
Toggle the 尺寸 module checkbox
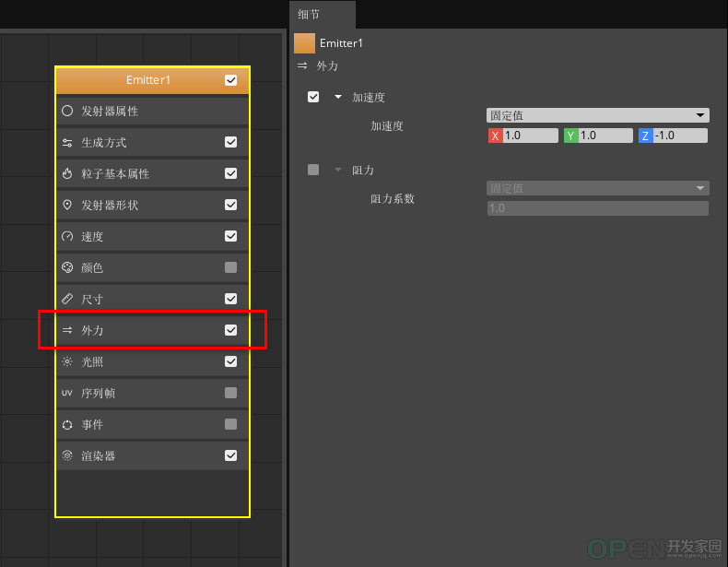(230, 299)
